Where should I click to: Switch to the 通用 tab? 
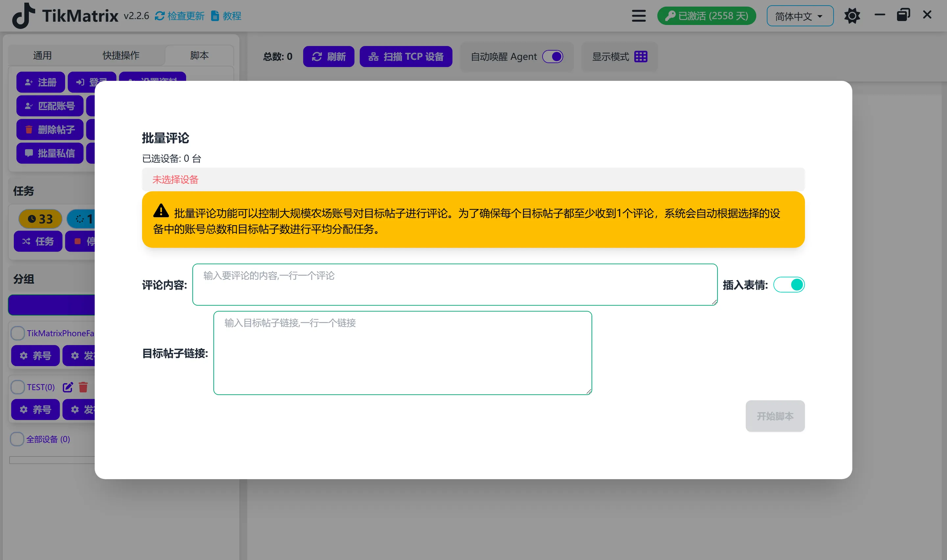(42, 56)
